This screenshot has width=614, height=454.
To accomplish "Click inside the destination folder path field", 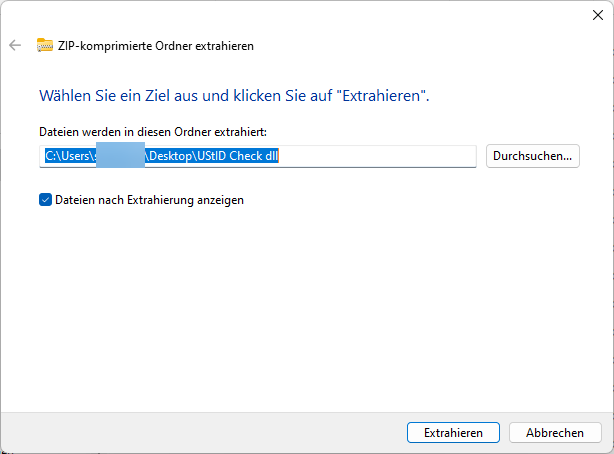I will (380, 156).
